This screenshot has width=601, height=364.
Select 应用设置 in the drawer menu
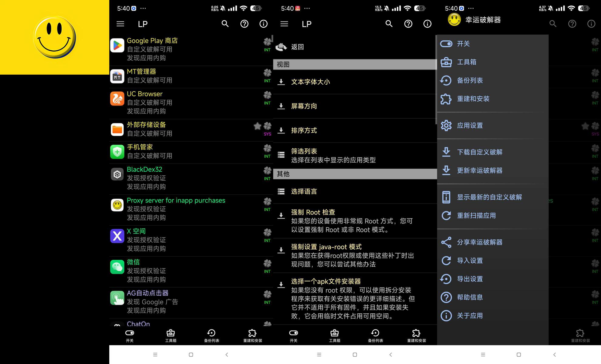click(493, 126)
